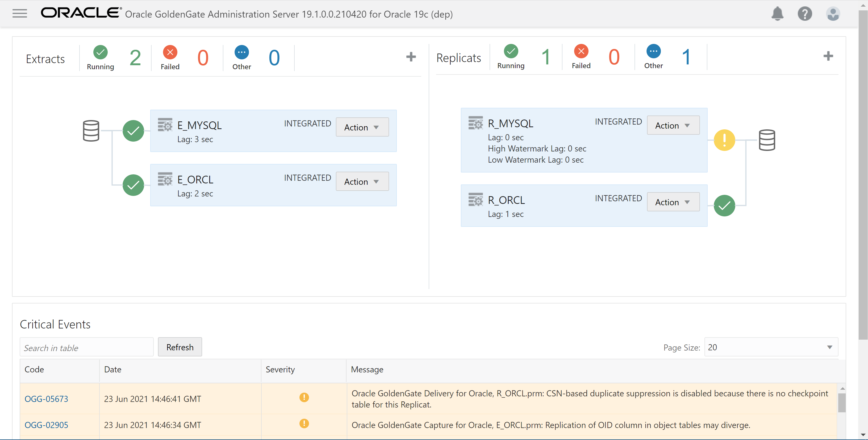Refresh the Critical Events table
The image size is (868, 440).
[180, 347]
